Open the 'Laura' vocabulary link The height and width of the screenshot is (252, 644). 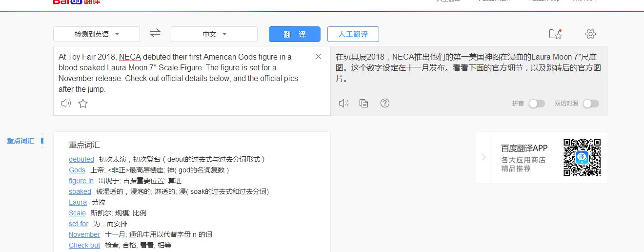[x=78, y=202]
